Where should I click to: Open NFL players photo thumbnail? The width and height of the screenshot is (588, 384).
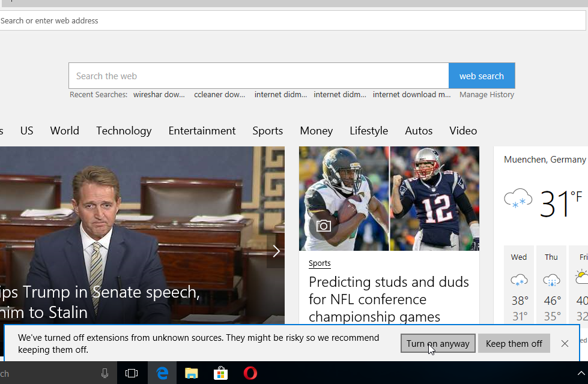[x=389, y=199]
